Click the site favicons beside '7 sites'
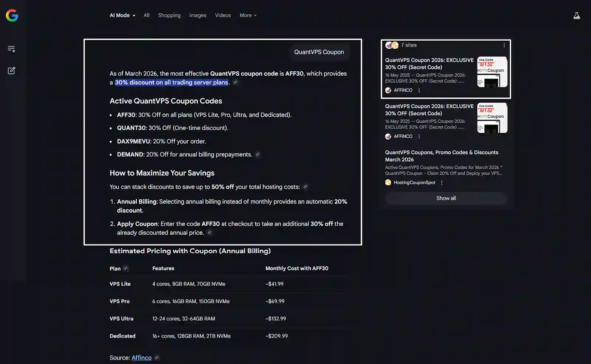Viewport: 591px width, 364px height. (x=392, y=45)
